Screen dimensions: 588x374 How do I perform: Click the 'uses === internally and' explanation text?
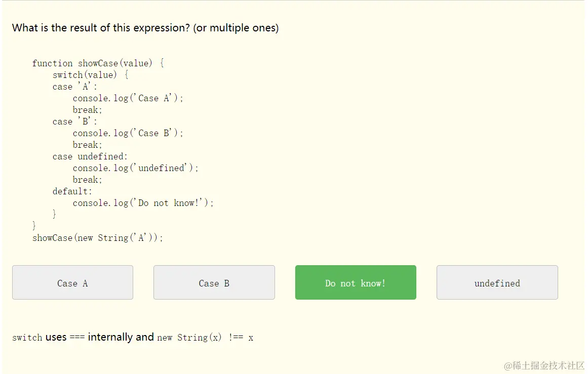tap(99, 337)
